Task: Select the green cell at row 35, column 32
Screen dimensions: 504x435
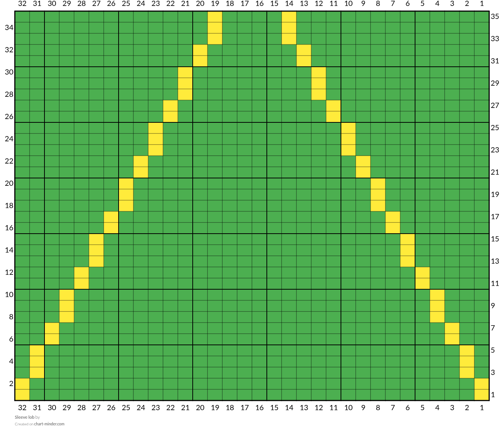Action: pyautogui.click(x=22, y=17)
